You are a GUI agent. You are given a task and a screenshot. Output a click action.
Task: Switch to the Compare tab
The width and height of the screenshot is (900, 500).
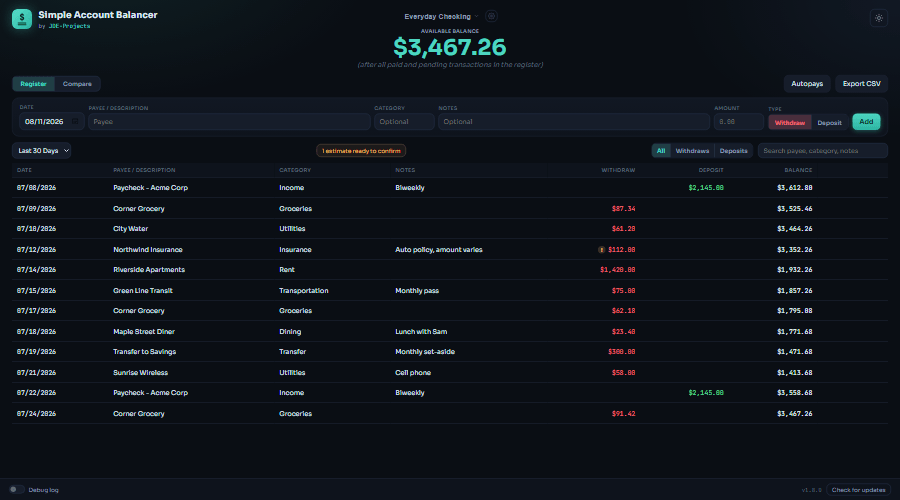click(x=77, y=84)
